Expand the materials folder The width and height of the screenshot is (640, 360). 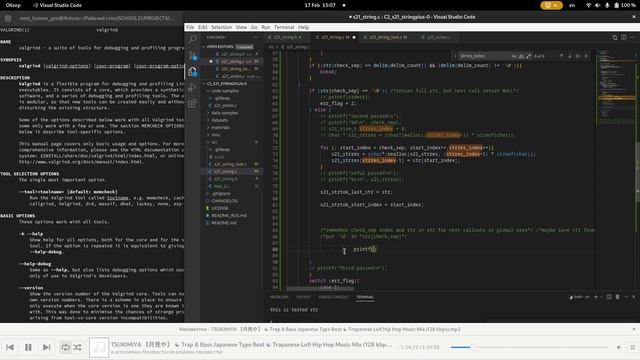coord(231,127)
